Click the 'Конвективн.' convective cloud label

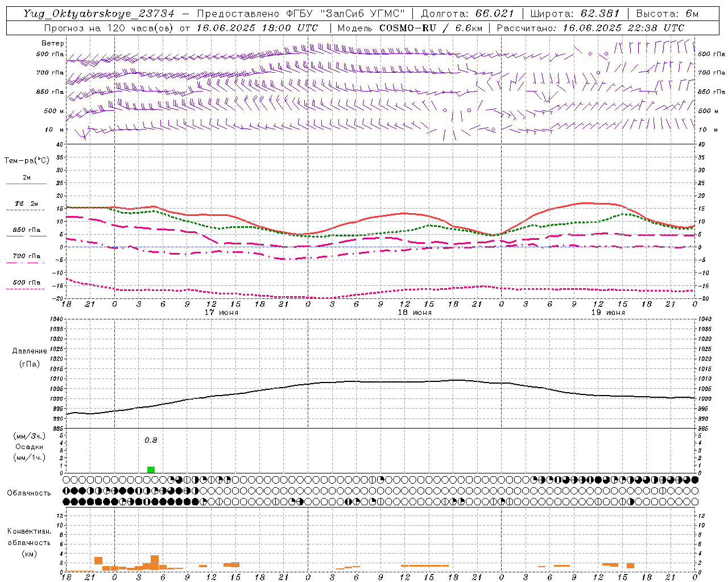tap(29, 531)
